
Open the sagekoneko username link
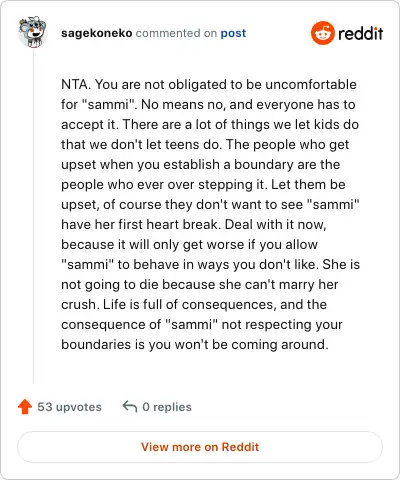tap(97, 33)
